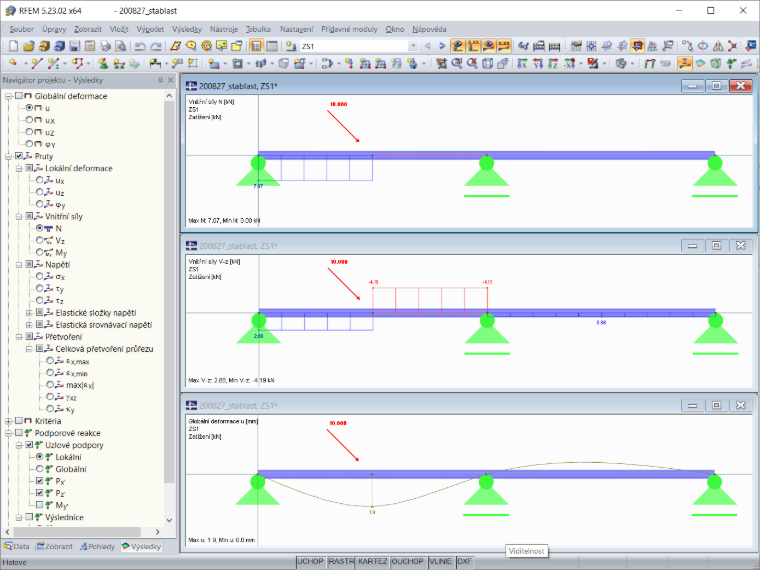Collapse the Přetvoření tree node
This screenshot has height=570, width=760.
point(19,337)
